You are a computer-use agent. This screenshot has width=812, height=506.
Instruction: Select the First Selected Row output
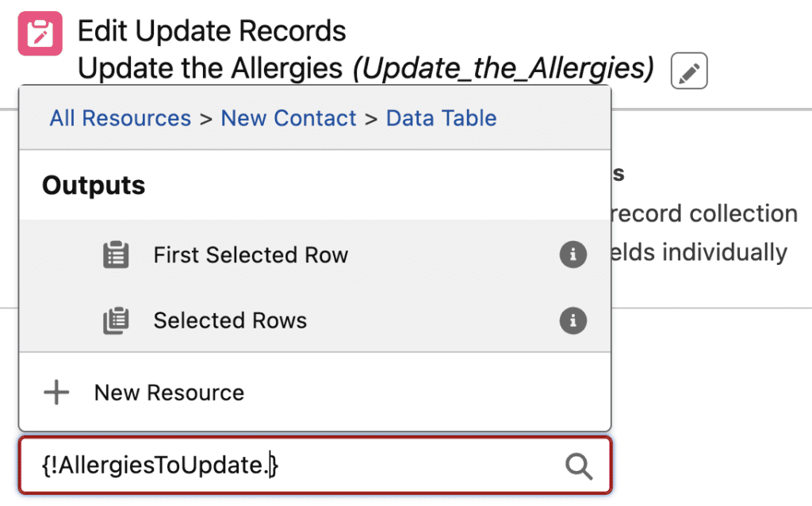251,255
